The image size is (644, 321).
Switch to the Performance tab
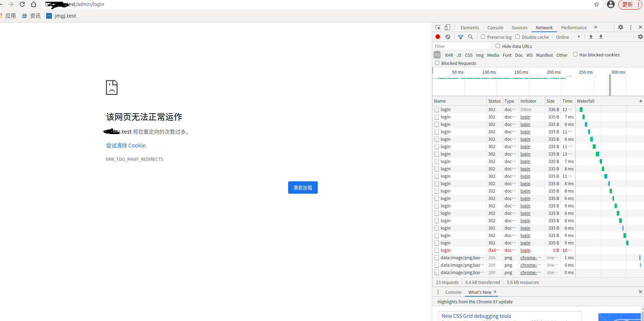click(x=574, y=28)
